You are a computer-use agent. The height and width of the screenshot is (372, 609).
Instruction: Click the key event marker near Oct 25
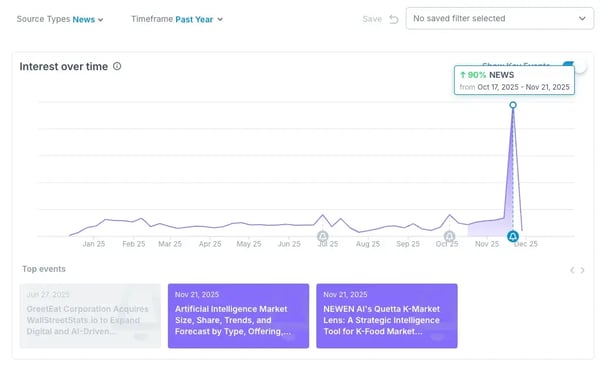449,236
